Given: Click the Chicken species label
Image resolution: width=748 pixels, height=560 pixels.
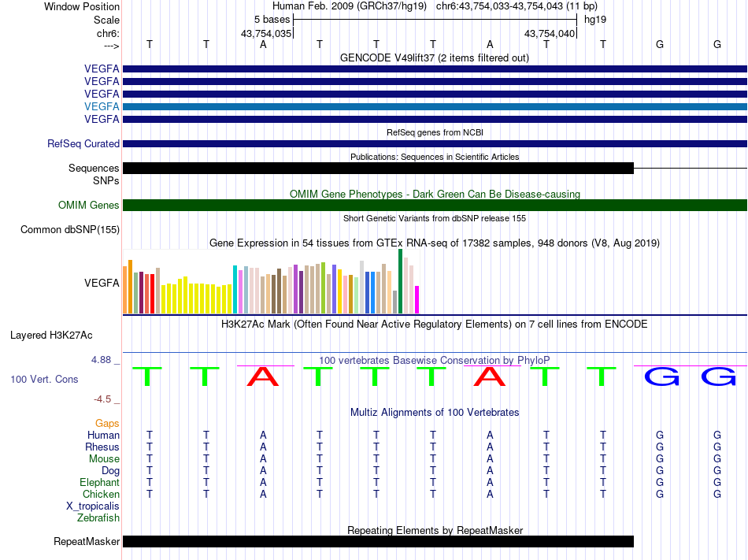Looking at the screenshot, I should [101, 494].
